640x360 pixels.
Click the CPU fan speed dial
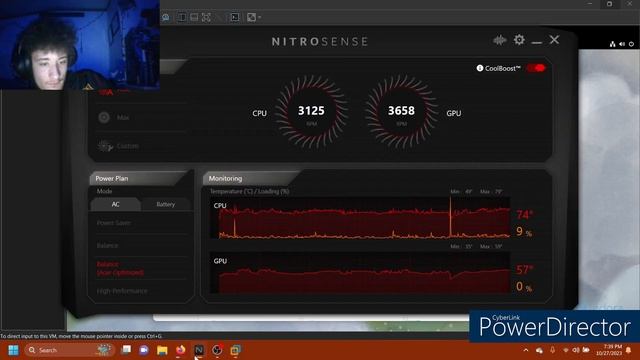pos(311,111)
